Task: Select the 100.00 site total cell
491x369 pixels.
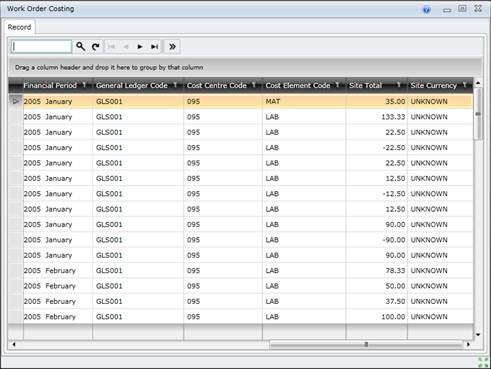Action: (x=377, y=316)
